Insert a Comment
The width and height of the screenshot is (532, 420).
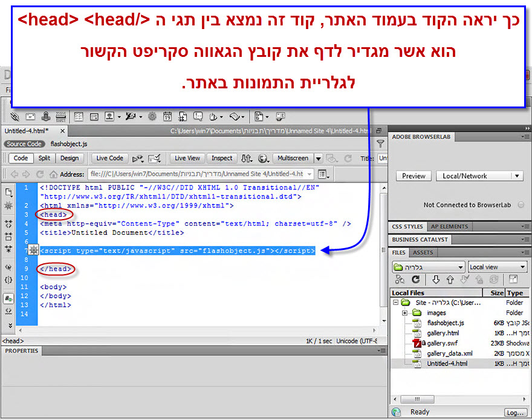198,117
